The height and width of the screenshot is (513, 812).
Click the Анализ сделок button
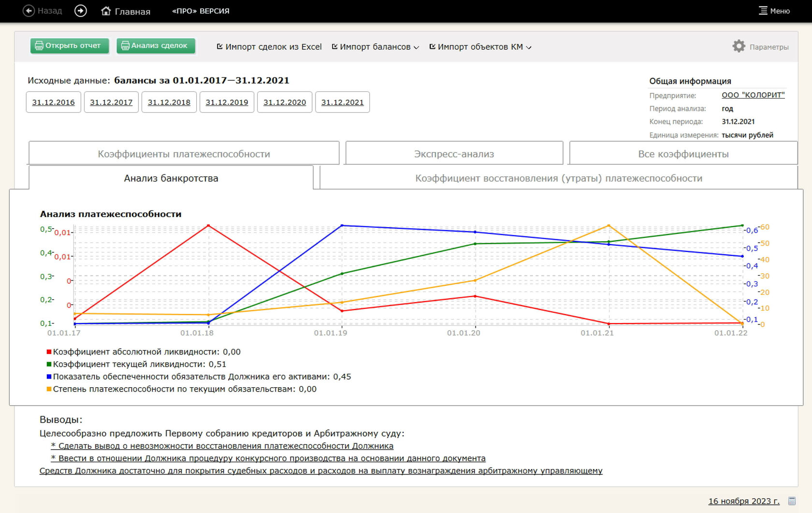[156, 46]
